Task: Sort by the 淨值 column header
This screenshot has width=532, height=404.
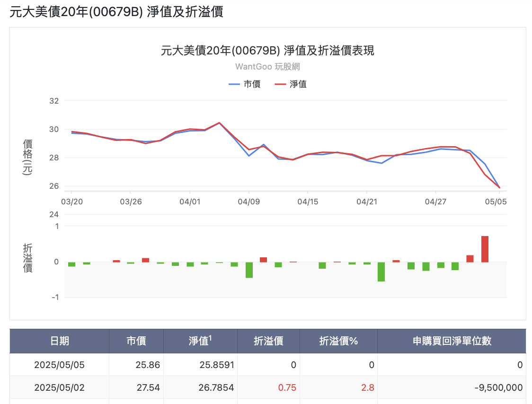Action: 200,341
